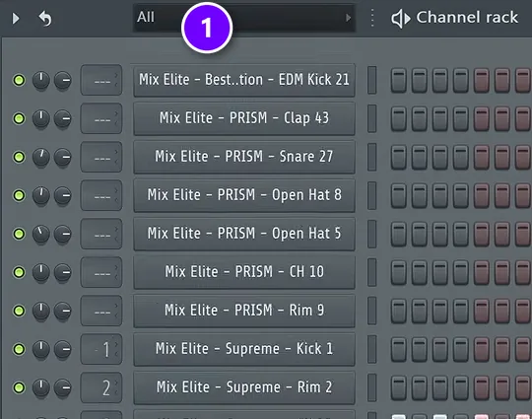The width and height of the screenshot is (532, 419).
Task: Activate first step of PRISM Clap 43
Action: (x=399, y=119)
